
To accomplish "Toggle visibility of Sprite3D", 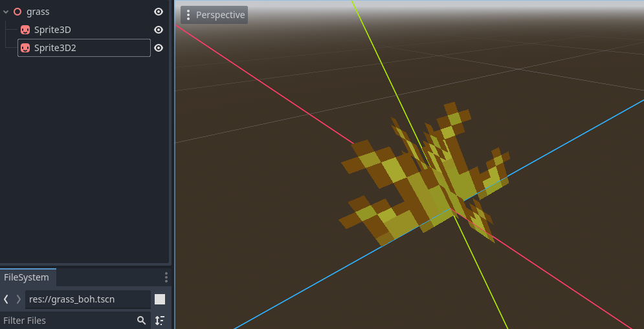I will pyautogui.click(x=159, y=30).
